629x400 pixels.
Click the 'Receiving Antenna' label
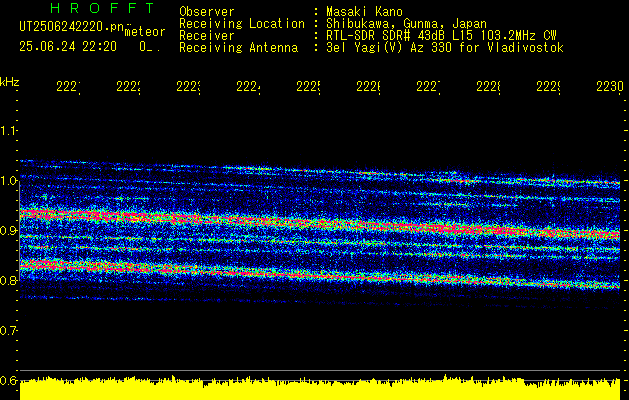point(238,48)
